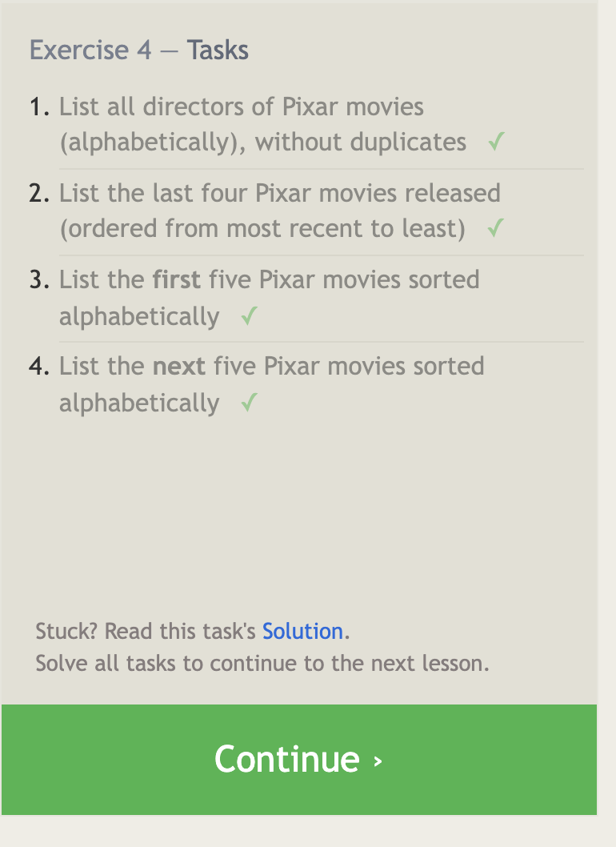616x847 pixels.
Task: Click the checkmark after the first five movies task
Action: click(249, 316)
